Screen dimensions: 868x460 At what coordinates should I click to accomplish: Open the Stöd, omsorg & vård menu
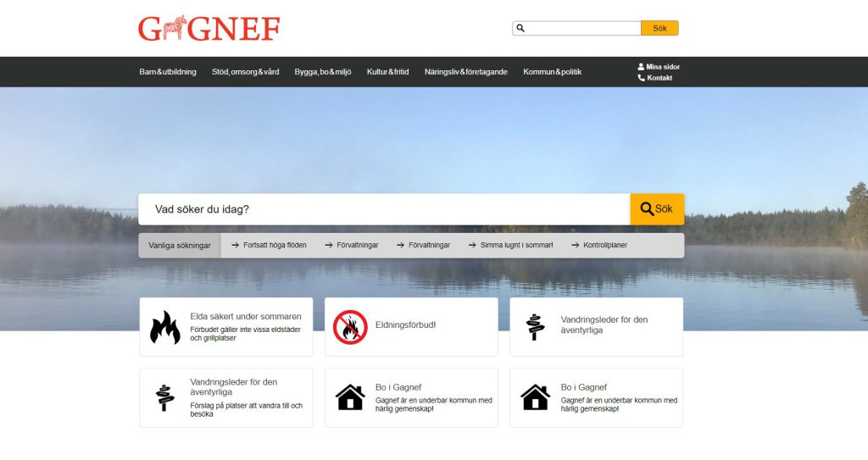tap(245, 72)
